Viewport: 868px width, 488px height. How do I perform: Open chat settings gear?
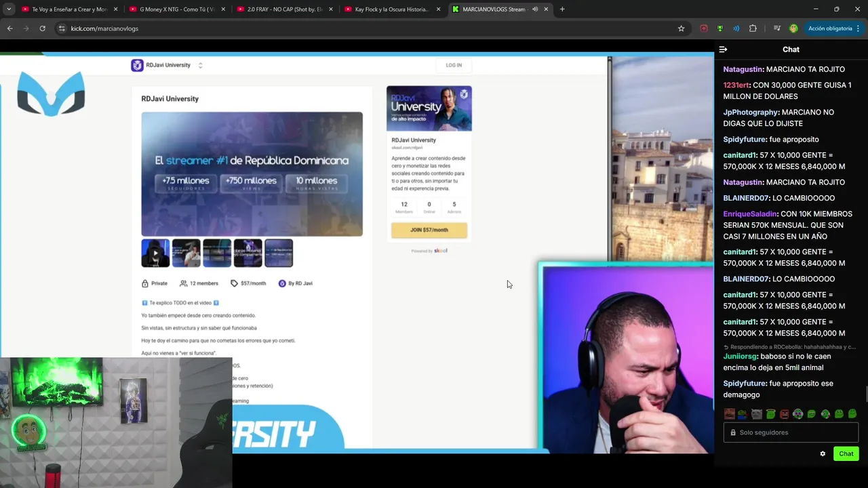point(823,454)
